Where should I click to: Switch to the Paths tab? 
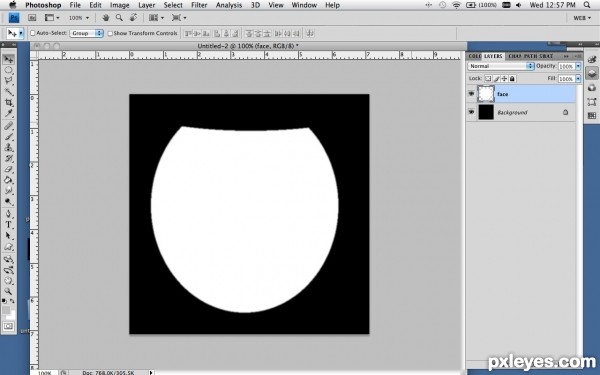tap(530, 56)
